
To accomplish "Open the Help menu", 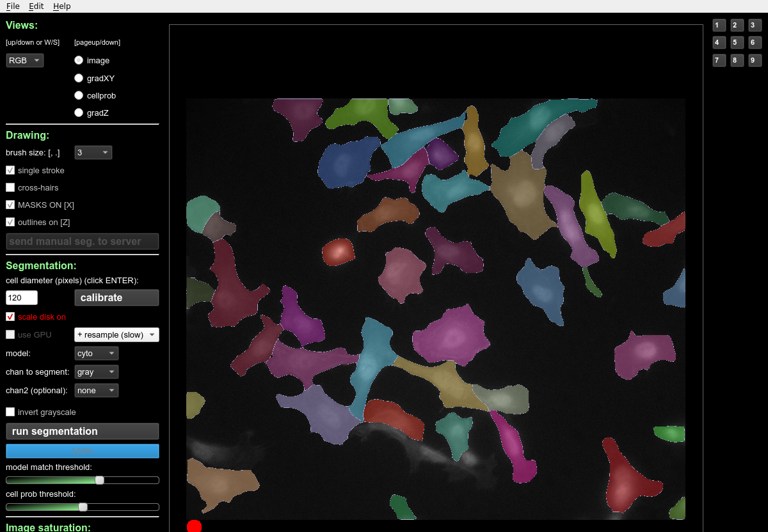I will point(62,6).
